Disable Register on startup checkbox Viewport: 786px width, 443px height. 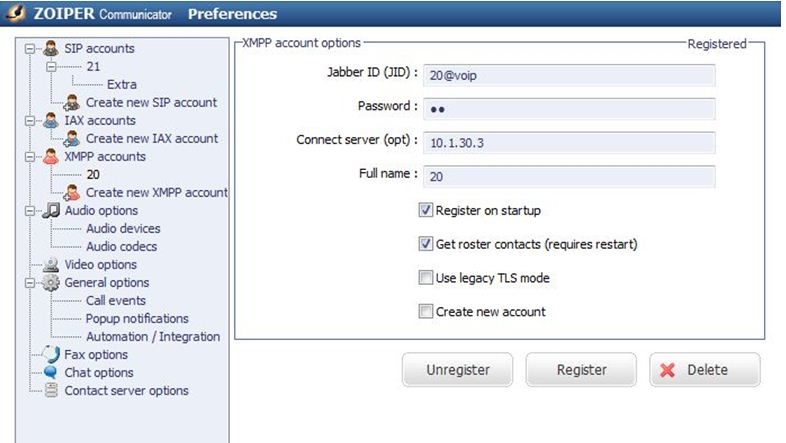pos(426,211)
